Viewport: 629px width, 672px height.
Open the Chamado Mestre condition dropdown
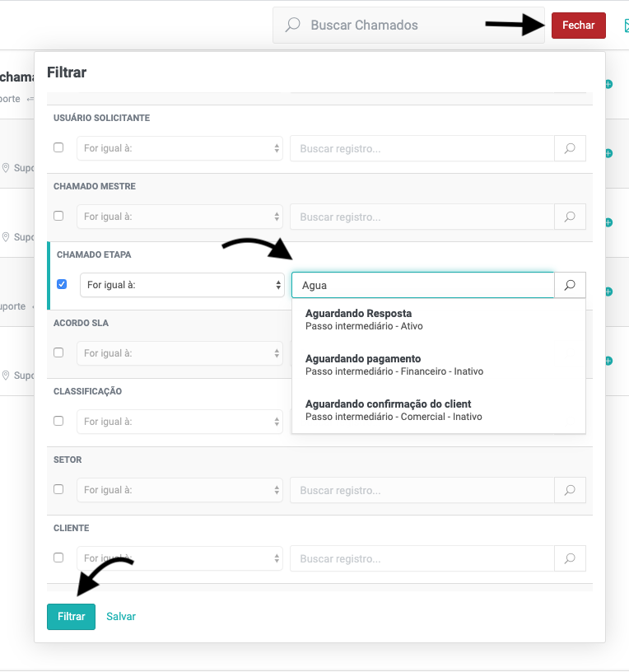tap(179, 217)
